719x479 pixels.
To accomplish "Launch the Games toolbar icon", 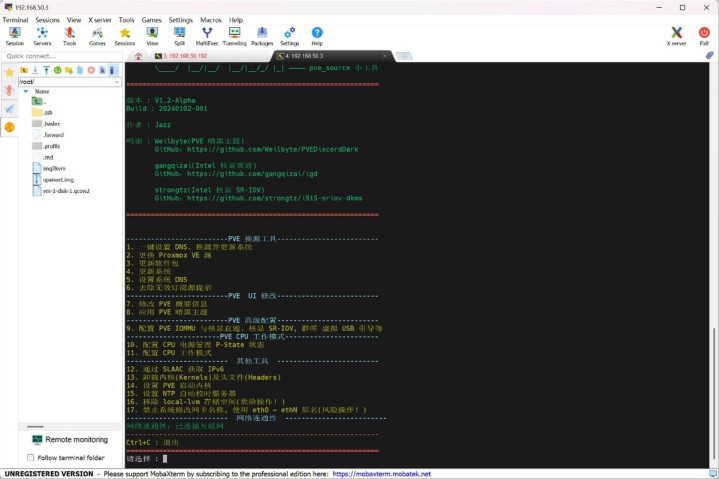I will [97, 36].
